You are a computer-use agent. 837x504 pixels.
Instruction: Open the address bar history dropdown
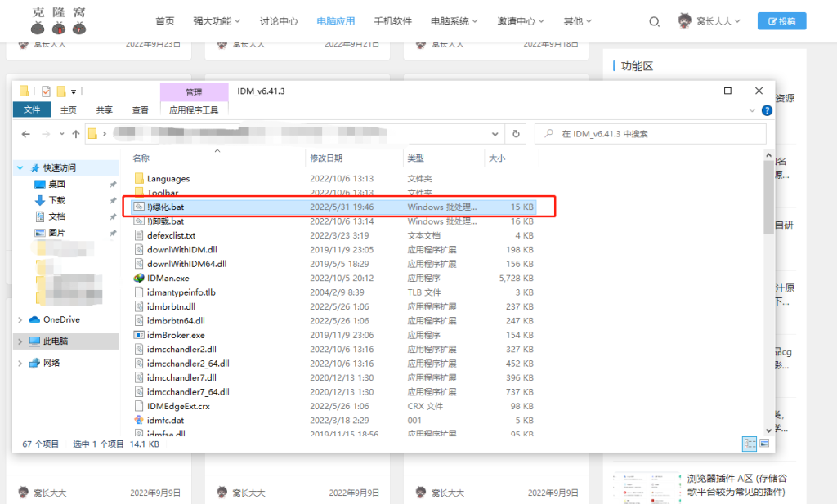coord(495,134)
